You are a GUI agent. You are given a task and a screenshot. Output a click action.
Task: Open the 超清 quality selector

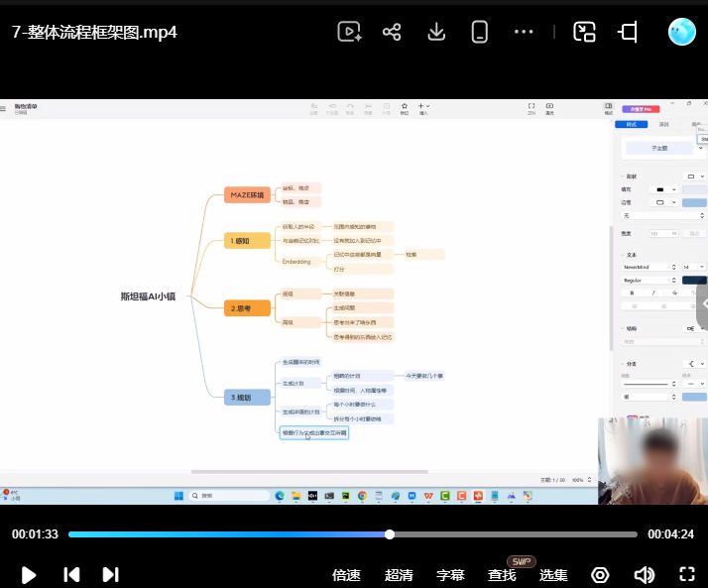pyautogui.click(x=399, y=575)
